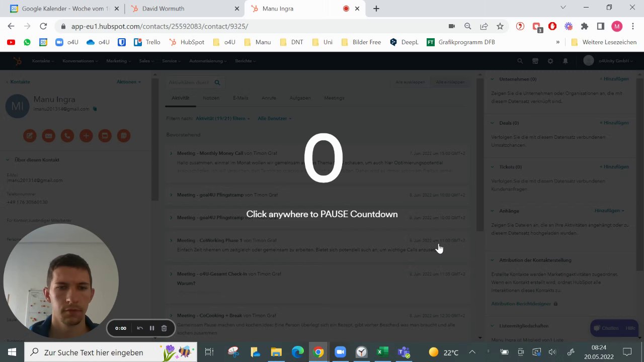
Task: Share this page icon in address bar
Action: (x=484, y=26)
